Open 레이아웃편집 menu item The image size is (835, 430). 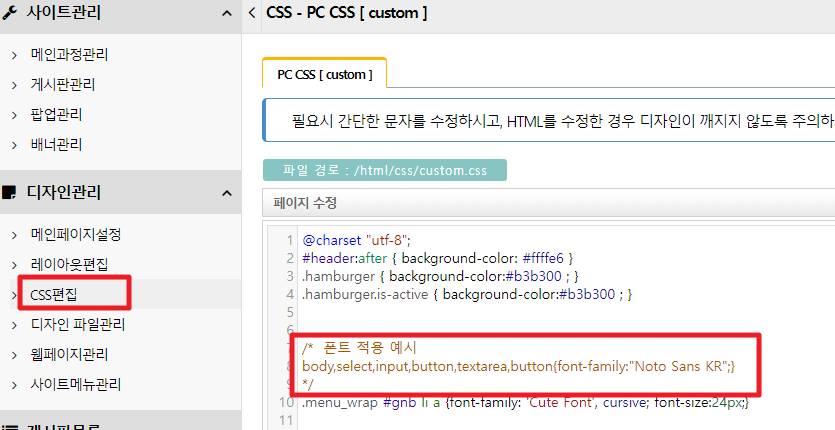69,265
